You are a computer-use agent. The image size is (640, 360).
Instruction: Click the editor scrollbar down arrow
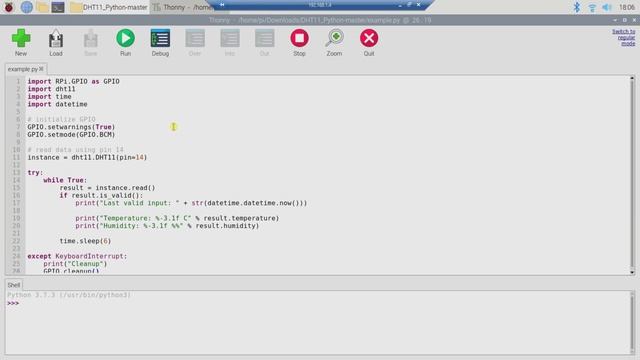coord(632,272)
